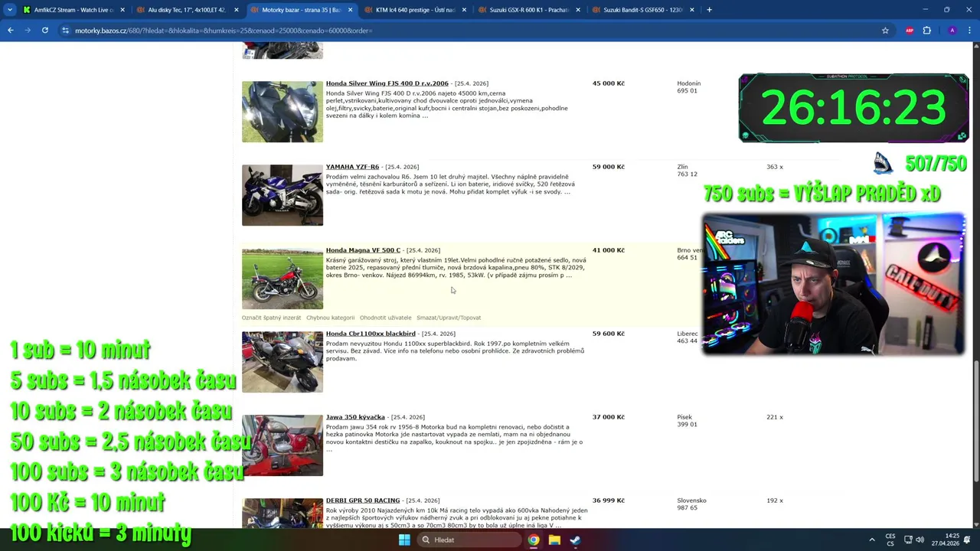The image size is (980, 551).
Task: Click the blue Yamaha R6 thumbnail
Action: tap(283, 195)
